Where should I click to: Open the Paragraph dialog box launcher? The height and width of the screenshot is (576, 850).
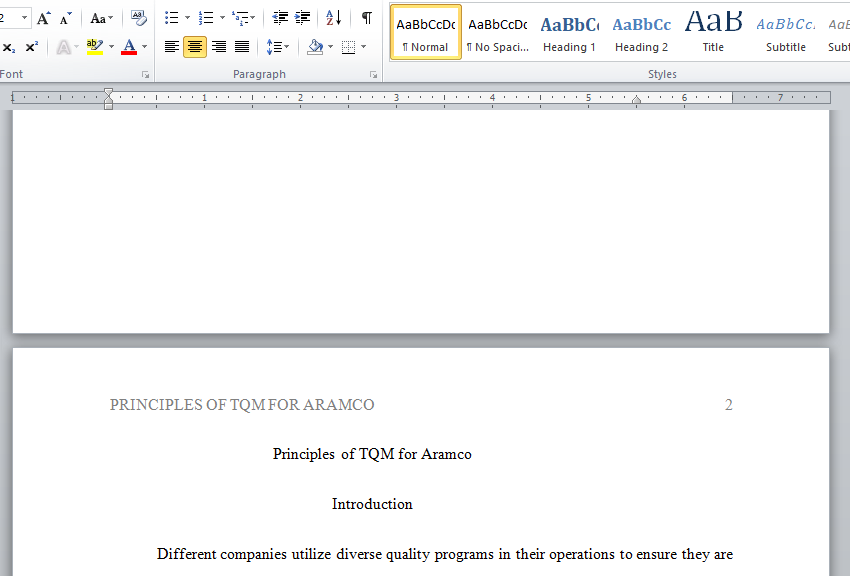pyautogui.click(x=374, y=75)
